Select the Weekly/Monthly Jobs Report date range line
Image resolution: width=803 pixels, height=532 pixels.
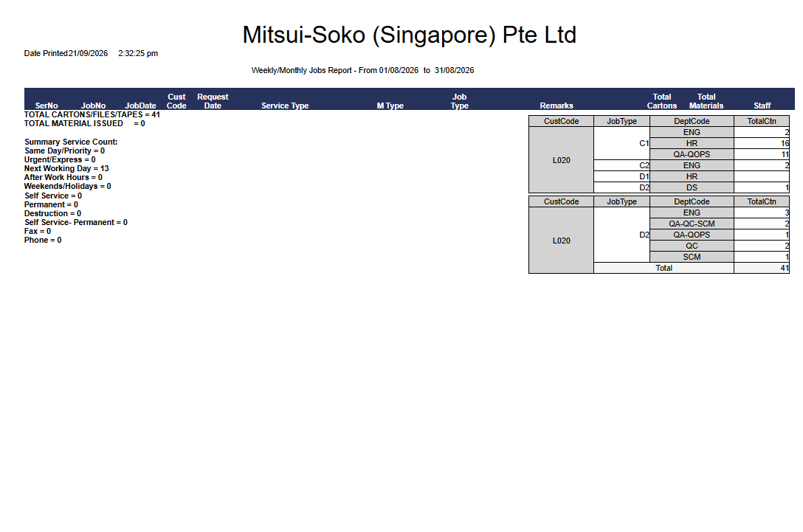click(x=362, y=71)
